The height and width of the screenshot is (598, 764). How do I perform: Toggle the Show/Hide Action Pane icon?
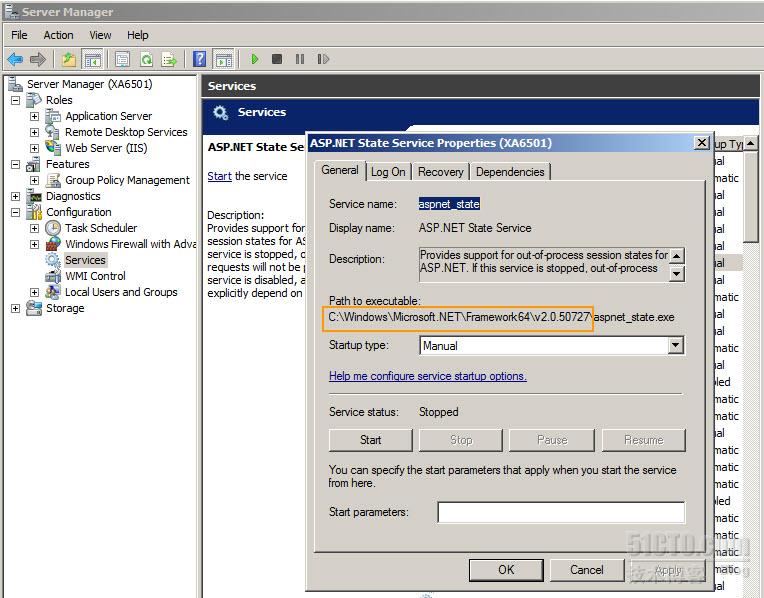pos(223,59)
